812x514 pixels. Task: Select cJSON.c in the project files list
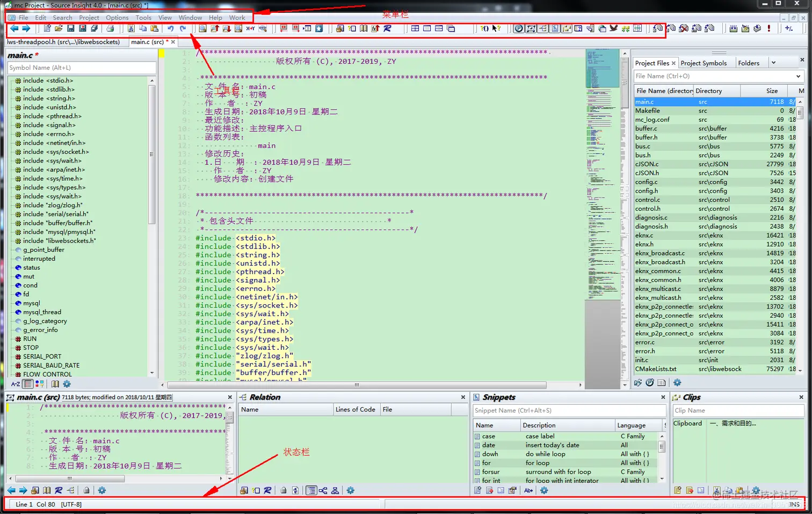pos(714,164)
